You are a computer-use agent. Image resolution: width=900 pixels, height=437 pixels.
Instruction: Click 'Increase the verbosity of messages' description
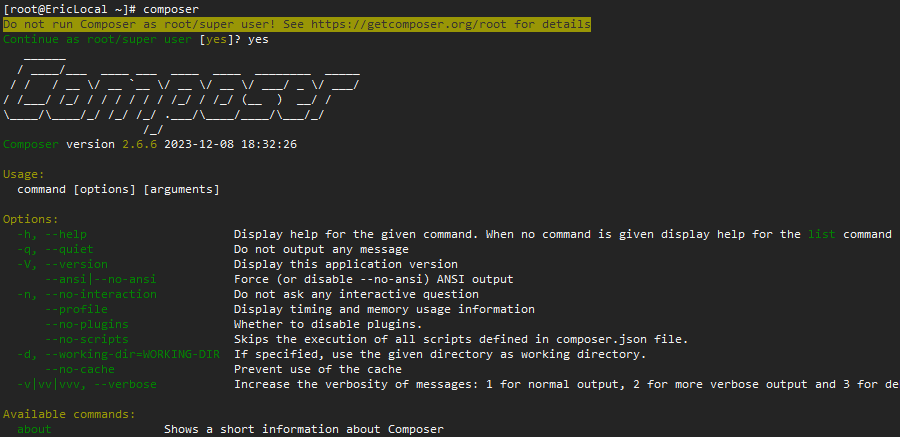coord(567,384)
